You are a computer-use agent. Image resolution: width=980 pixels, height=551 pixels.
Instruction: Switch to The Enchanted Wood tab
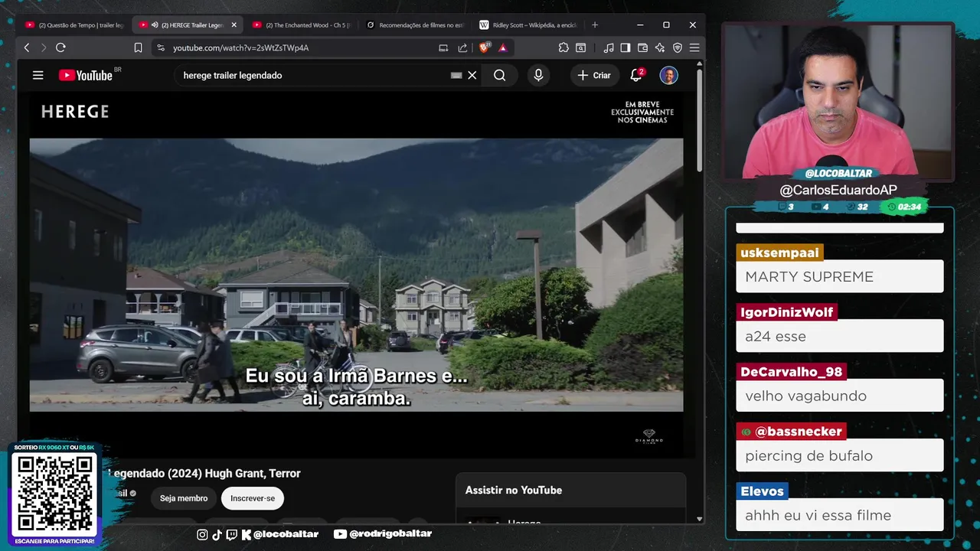[x=301, y=24]
